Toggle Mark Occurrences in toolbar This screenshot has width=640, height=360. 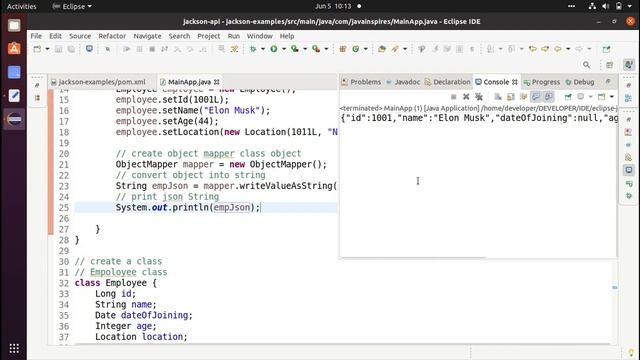[435, 49]
